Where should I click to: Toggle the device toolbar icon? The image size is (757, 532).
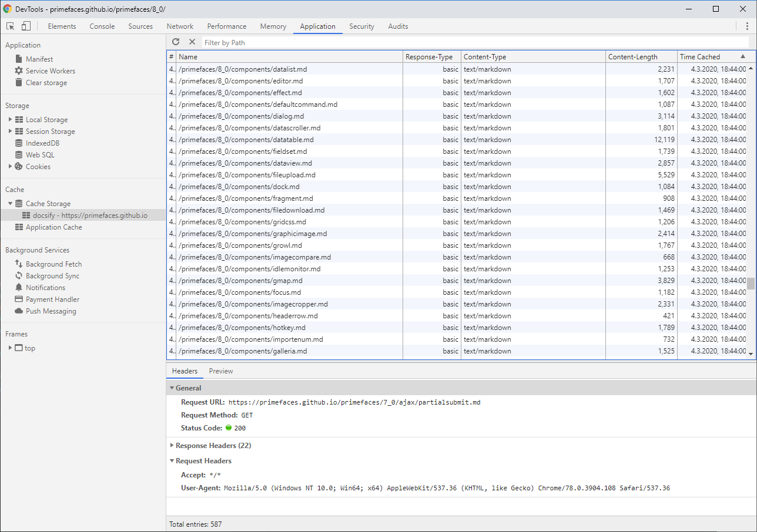[26, 26]
